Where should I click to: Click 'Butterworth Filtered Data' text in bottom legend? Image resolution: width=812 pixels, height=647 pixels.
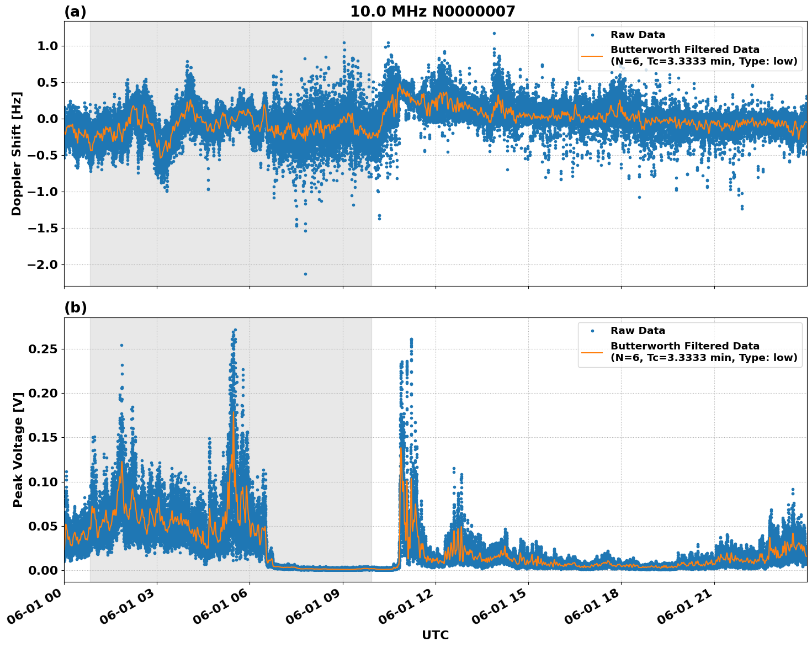point(684,346)
